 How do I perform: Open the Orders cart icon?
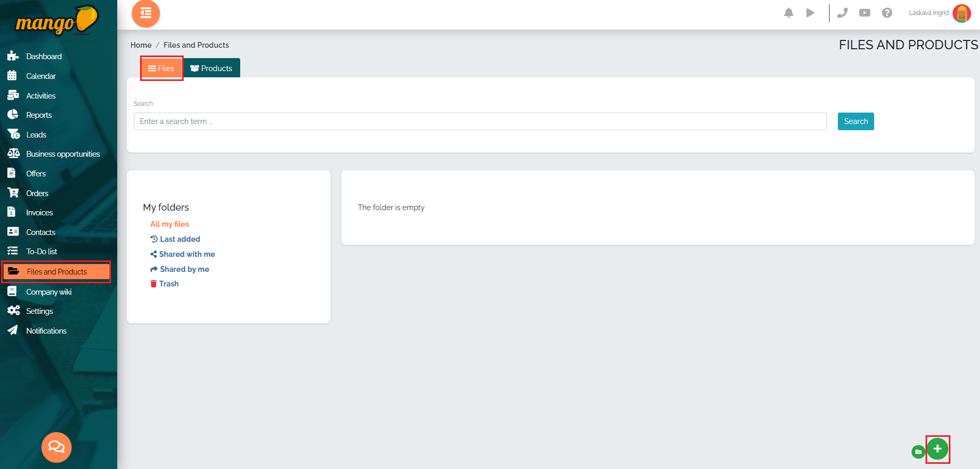click(13, 193)
